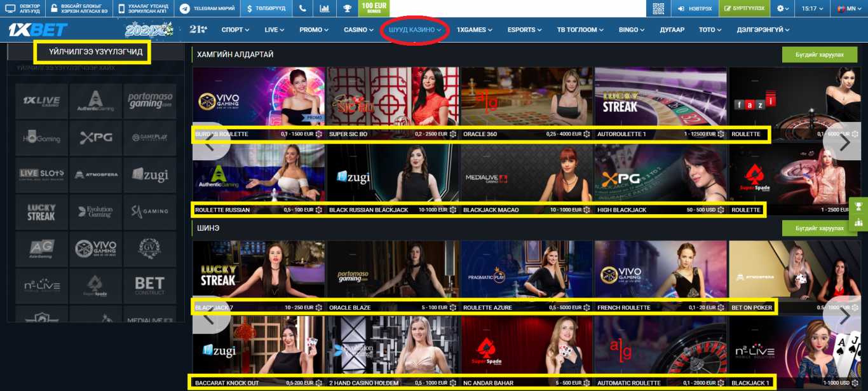Open the settings gear dropdown
The height and width of the screenshot is (391, 868).
[x=783, y=9]
